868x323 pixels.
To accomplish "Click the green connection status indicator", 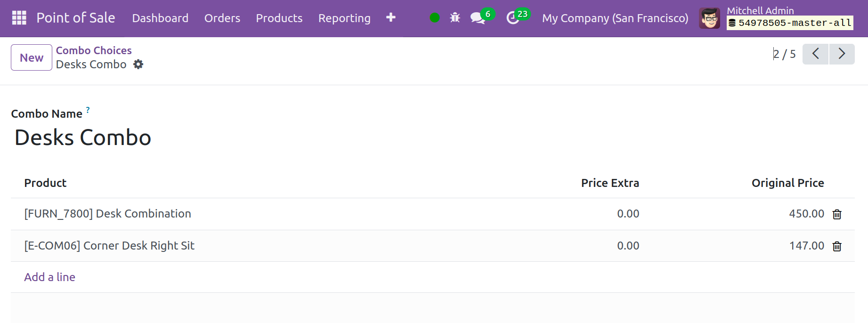I will (435, 18).
